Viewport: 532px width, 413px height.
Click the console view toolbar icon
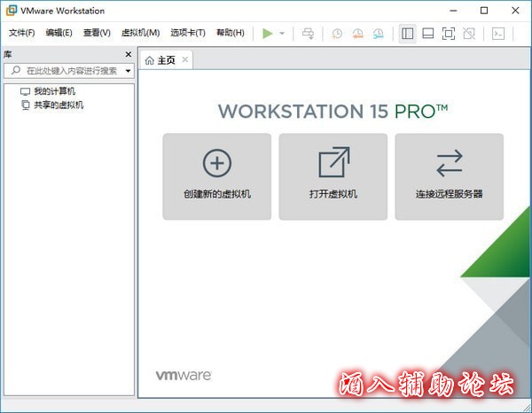point(498,34)
